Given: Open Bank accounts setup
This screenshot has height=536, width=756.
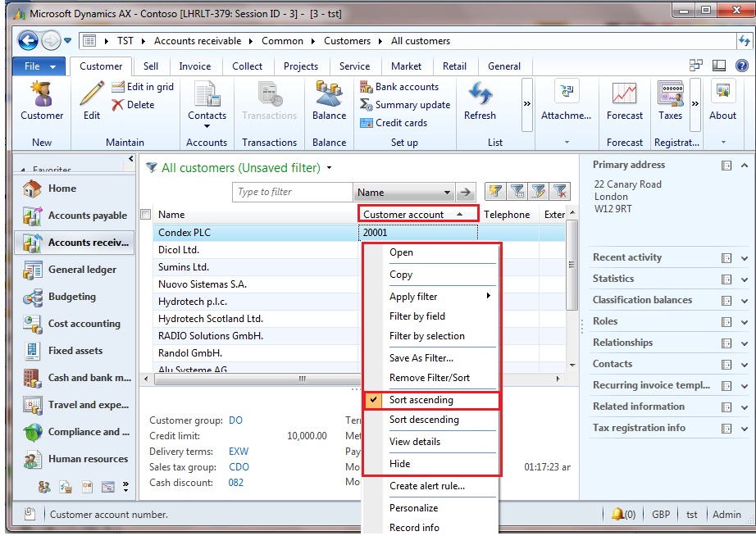Looking at the screenshot, I should 399,87.
